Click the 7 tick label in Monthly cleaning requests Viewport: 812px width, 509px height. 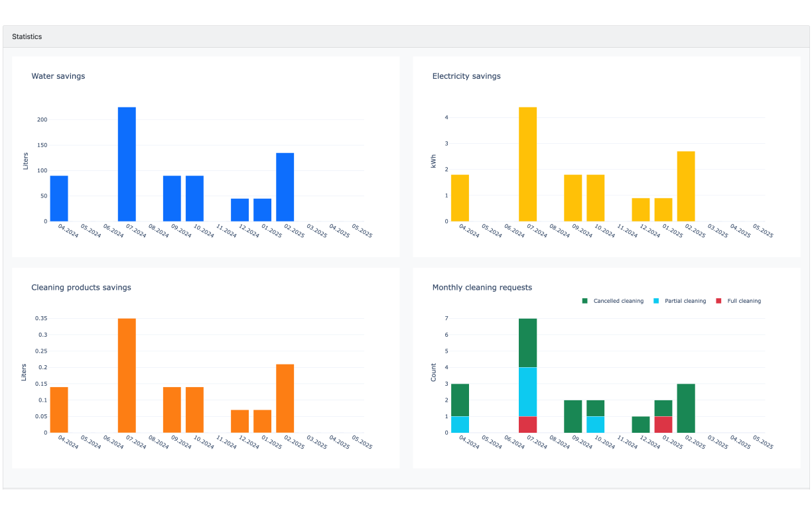tap(446, 319)
